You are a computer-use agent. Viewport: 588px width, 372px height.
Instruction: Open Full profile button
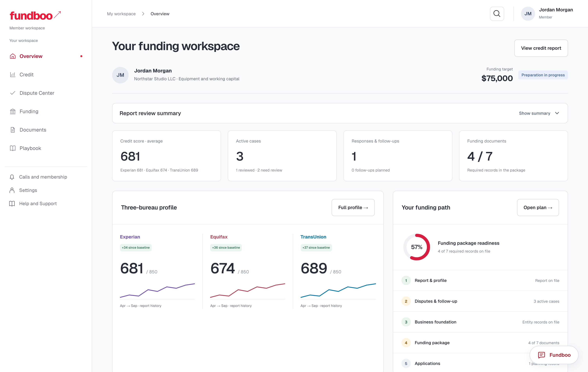(353, 208)
